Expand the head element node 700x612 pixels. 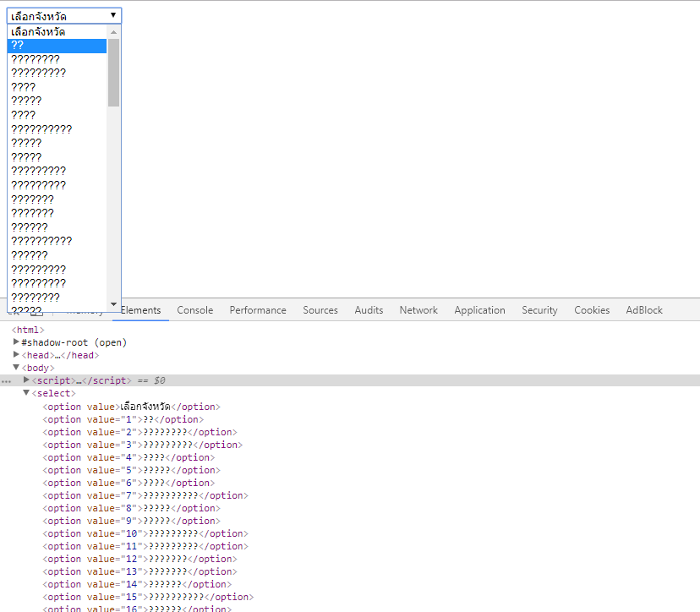16,354
